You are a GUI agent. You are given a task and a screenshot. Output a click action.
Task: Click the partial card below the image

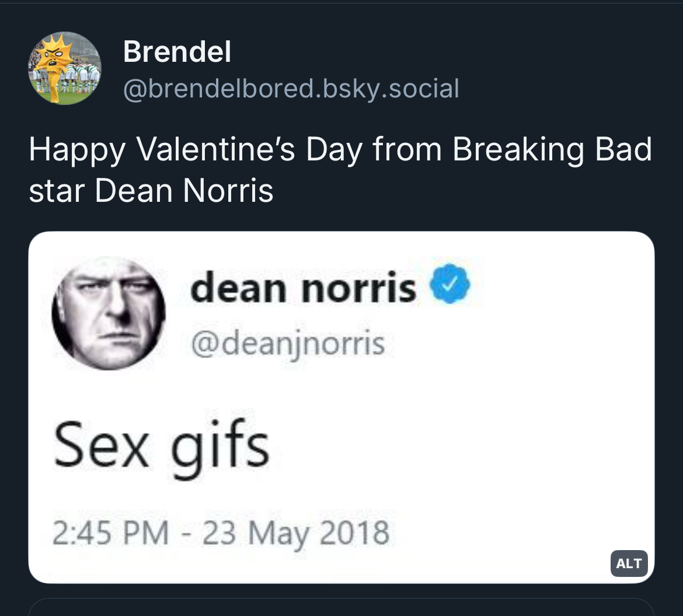(341, 607)
